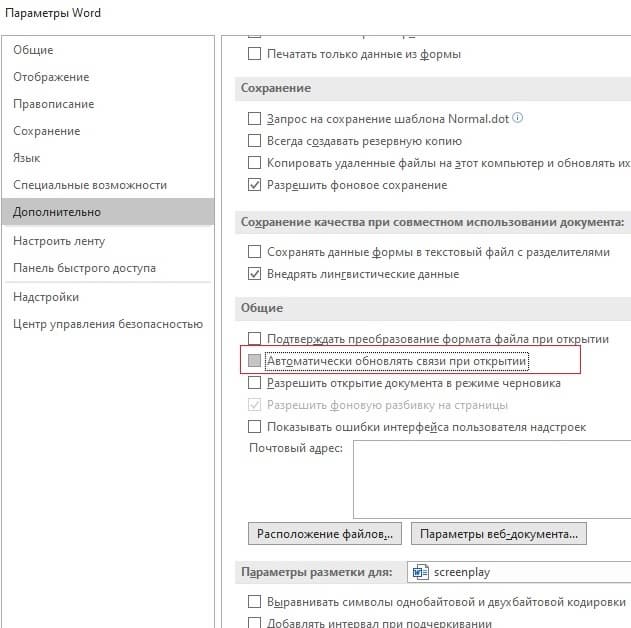Click document icon in layout options dropdown
631x628 pixels.
[x=421, y=573]
